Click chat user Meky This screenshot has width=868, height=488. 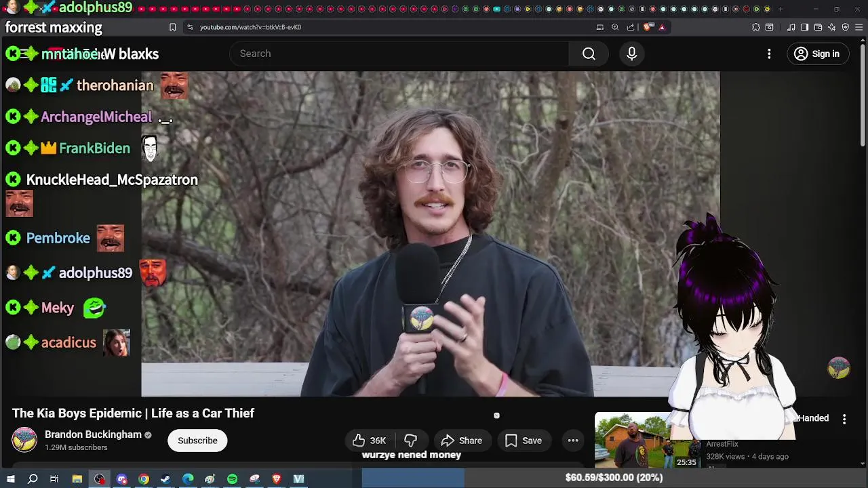(x=58, y=308)
